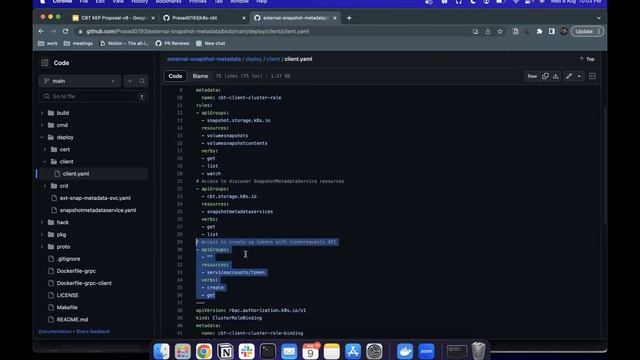Open Dockerfile-grpc-client in file tree
Image resolution: width=640 pixels, height=360 pixels.
(x=84, y=283)
